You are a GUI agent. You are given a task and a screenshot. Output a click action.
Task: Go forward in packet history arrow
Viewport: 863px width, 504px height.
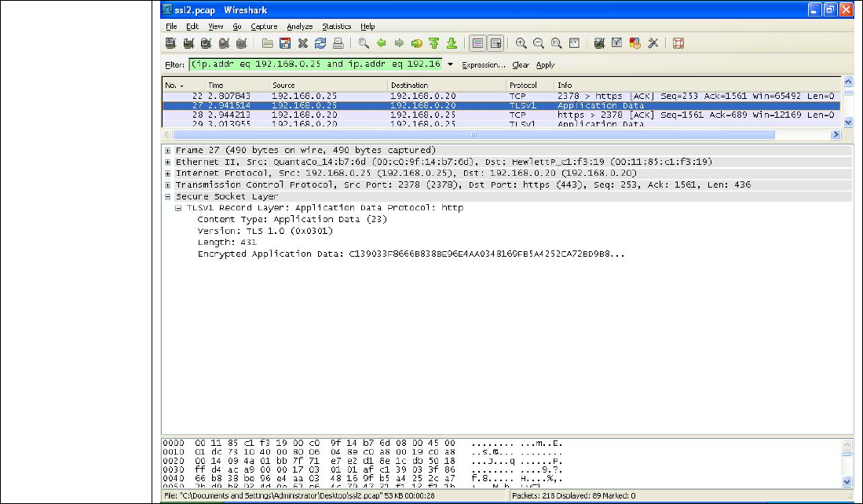coord(399,43)
